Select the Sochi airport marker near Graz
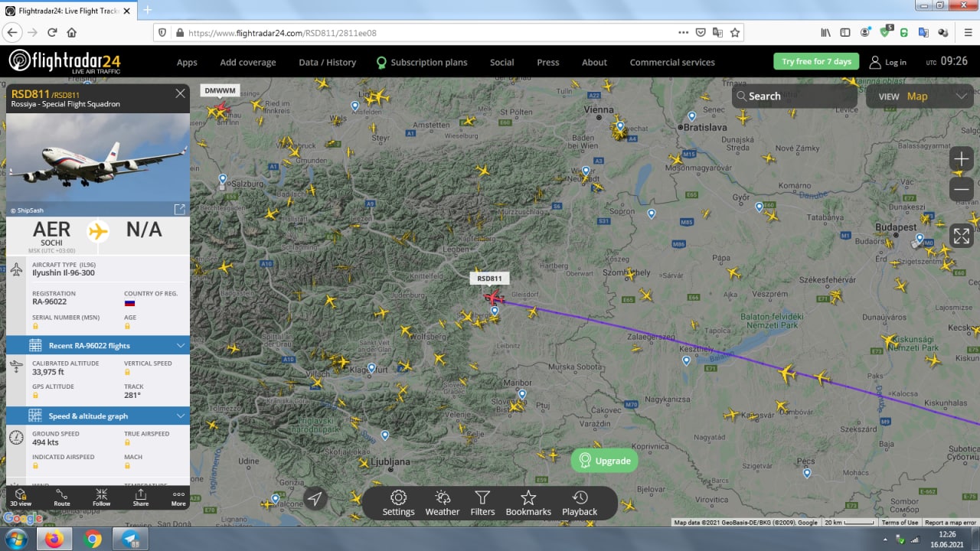Image resolution: width=980 pixels, height=551 pixels. click(495, 311)
